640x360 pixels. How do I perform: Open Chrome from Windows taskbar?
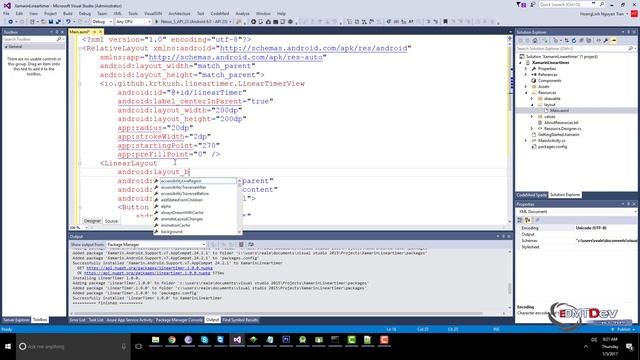pos(172,340)
